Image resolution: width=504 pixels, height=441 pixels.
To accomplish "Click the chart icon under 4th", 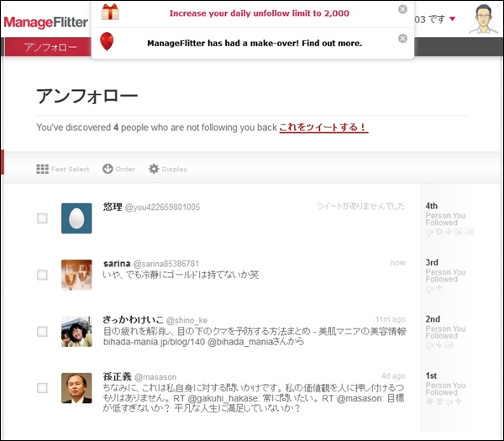I will pyautogui.click(x=469, y=232).
